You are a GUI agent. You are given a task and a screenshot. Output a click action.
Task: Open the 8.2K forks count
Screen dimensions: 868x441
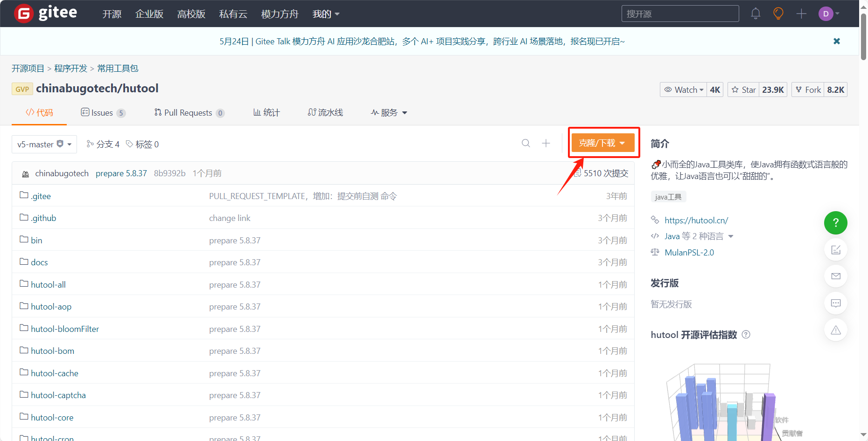836,90
